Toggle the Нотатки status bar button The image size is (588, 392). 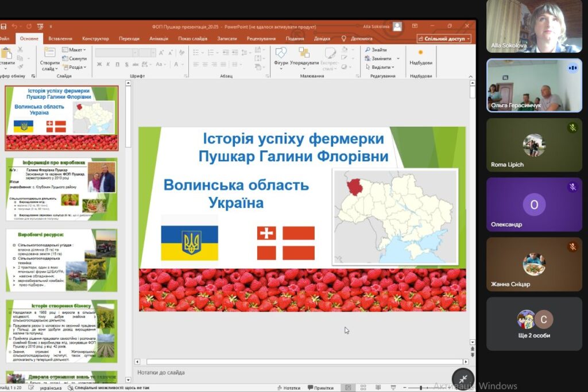pyautogui.click(x=289, y=388)
